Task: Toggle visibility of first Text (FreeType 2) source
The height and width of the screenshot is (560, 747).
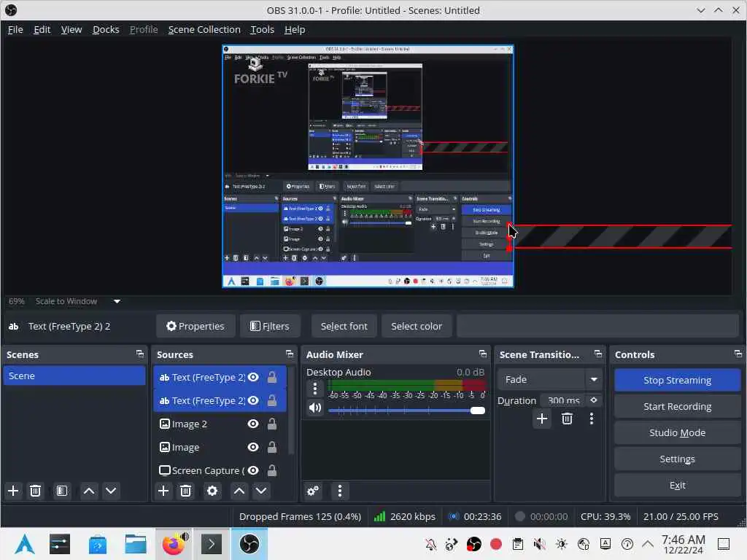Action: [x=253, y=377]
